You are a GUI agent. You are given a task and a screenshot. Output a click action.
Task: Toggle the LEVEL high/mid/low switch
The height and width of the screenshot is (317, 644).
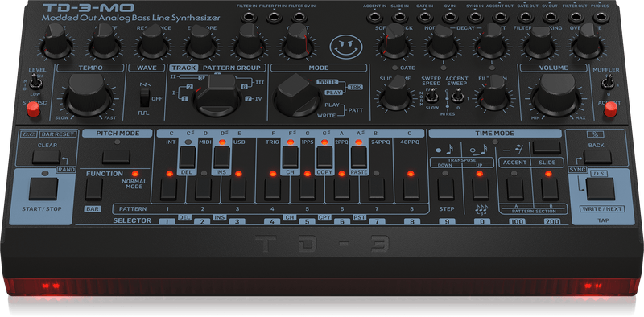(x=36, y=82)
